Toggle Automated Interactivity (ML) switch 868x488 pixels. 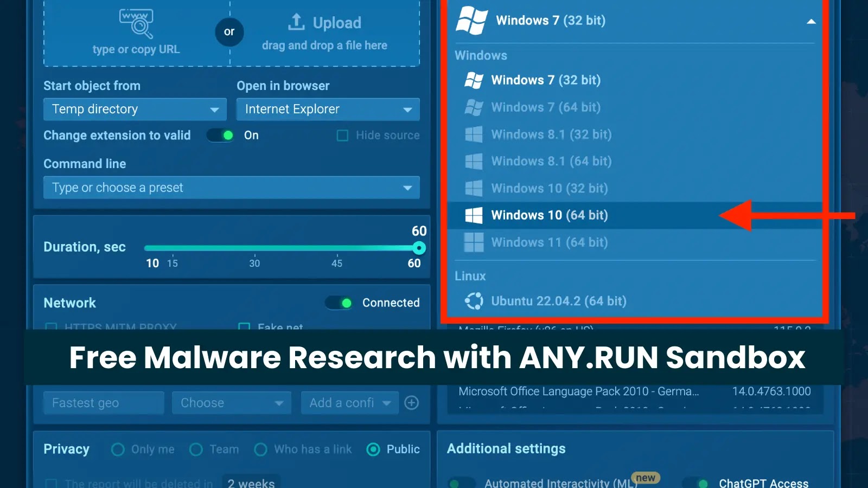(462, 483)
